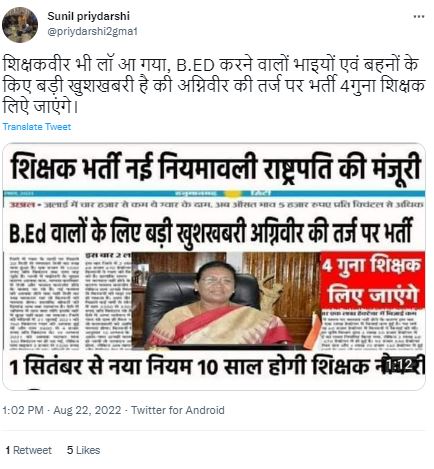434x469 pixels.
Task: Select the video duration badge 1:12
Action: click(400, 366)
